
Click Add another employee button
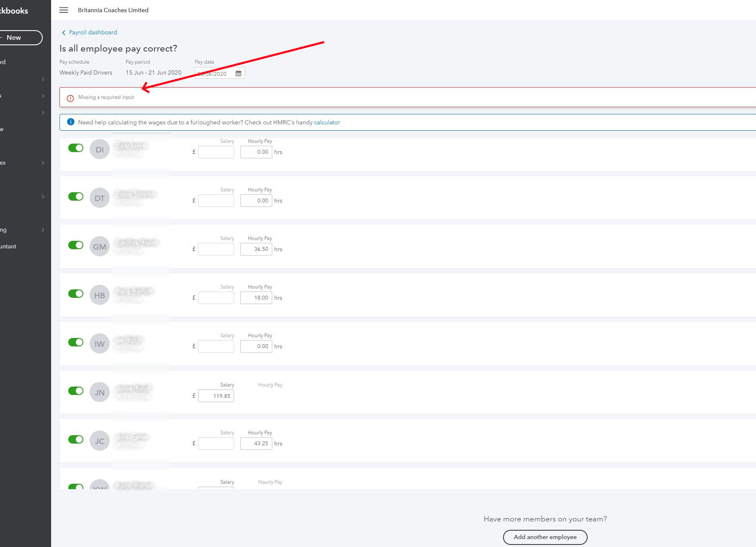545,537
